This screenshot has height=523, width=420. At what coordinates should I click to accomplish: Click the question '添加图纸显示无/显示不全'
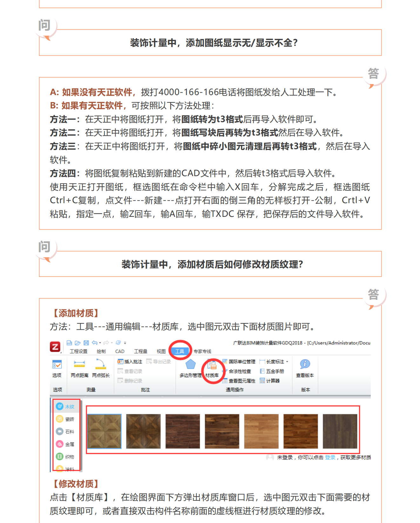click(x=214, y=43)
